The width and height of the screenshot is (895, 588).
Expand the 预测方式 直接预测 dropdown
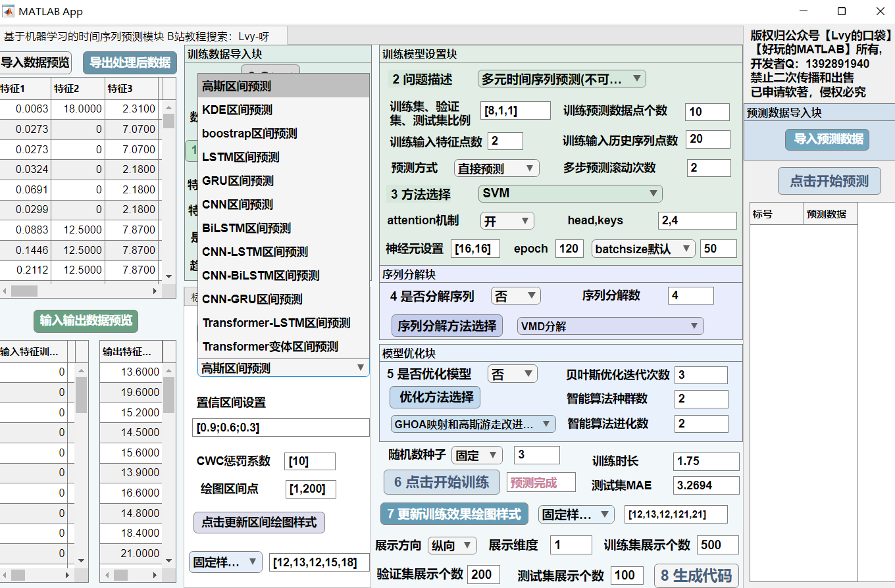coord(496,168)
